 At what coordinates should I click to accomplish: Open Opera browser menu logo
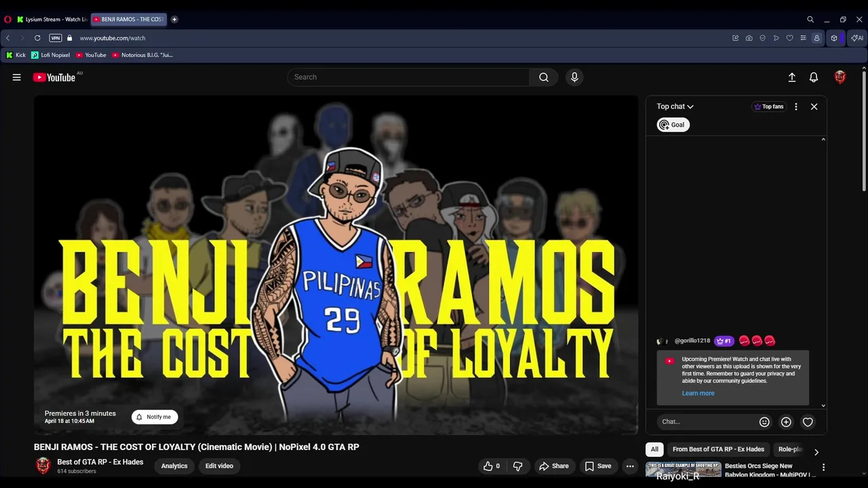(7, 20)
